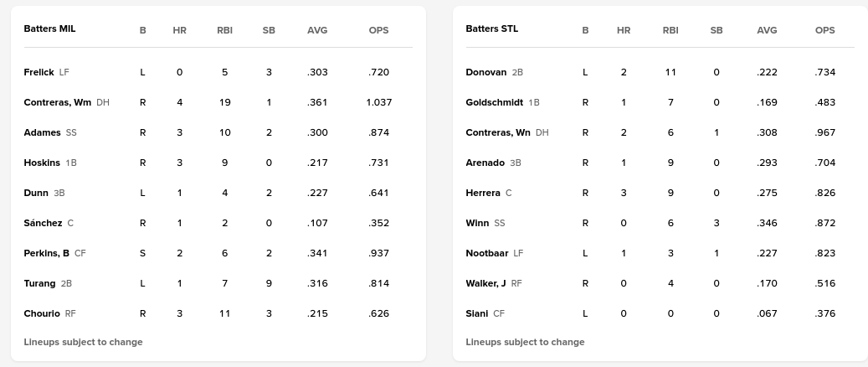The height and width of the screenshot is (367, 868).
Task: Select Hoskins in the MIL lineup
Action: (x=42, y=163)
